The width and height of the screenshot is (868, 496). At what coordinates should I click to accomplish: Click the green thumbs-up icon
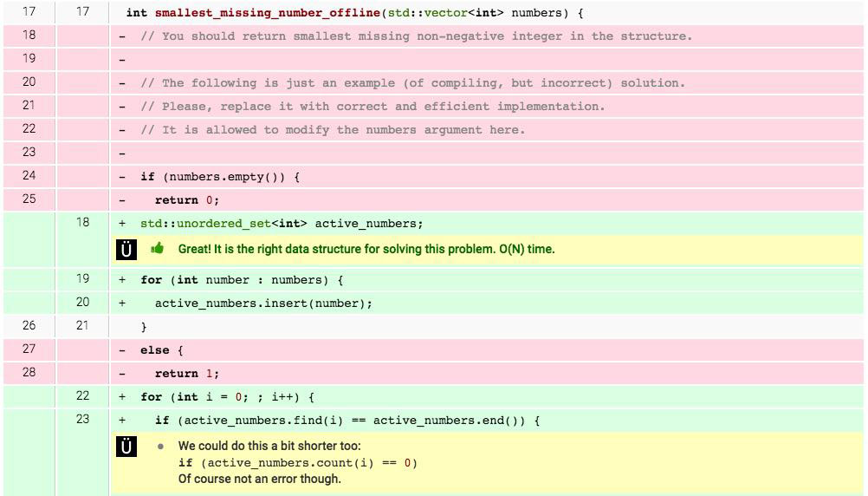pyautogui.click(x=158, y=249)
